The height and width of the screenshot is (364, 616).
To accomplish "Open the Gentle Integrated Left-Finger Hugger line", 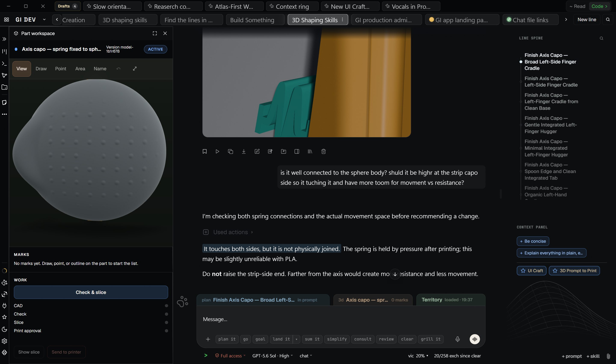I will coord(551,125).
